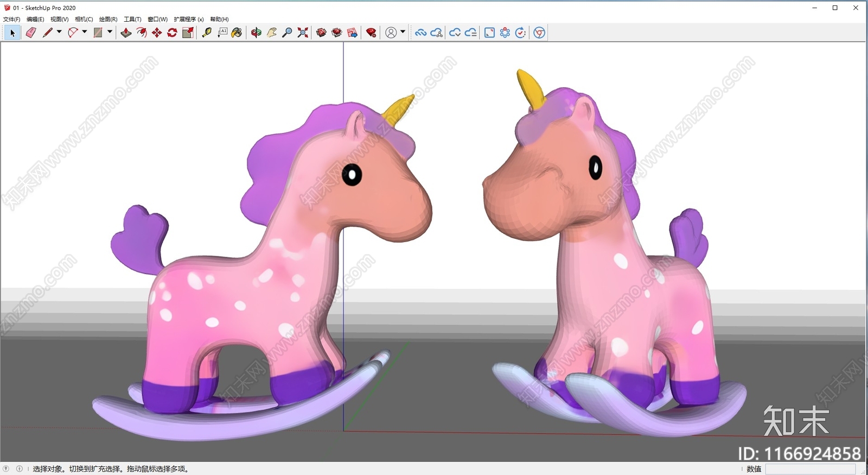The image size is (868, 475).
Task: Maximize the SketchUp window
Action: (x=835, y=8)
